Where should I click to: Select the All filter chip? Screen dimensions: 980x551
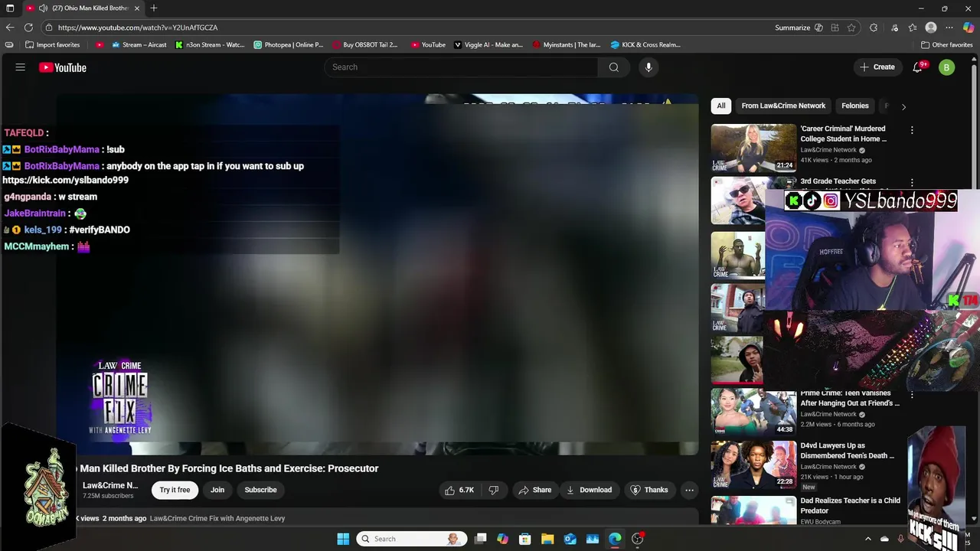point(721,106)
